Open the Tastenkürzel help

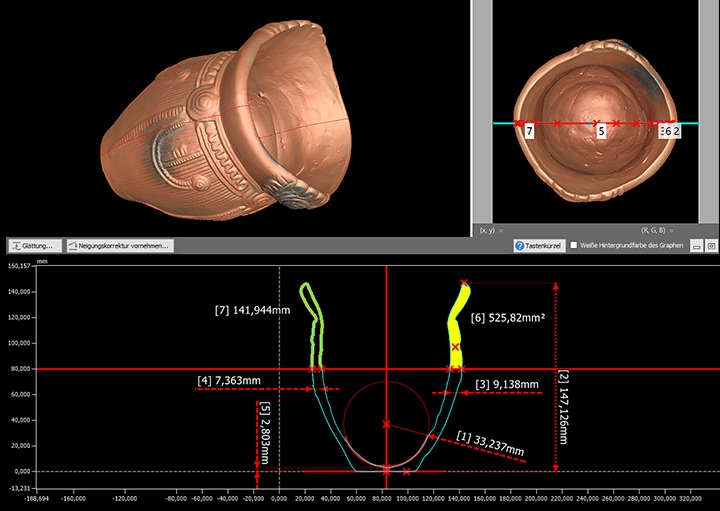(539, 245)
